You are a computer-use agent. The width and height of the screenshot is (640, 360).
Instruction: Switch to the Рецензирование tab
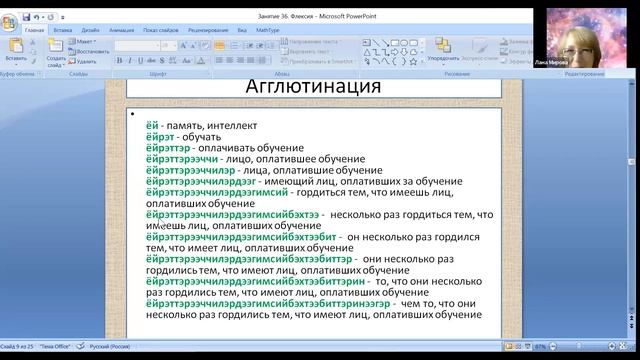pyautogui.click(x=208, y=30)
